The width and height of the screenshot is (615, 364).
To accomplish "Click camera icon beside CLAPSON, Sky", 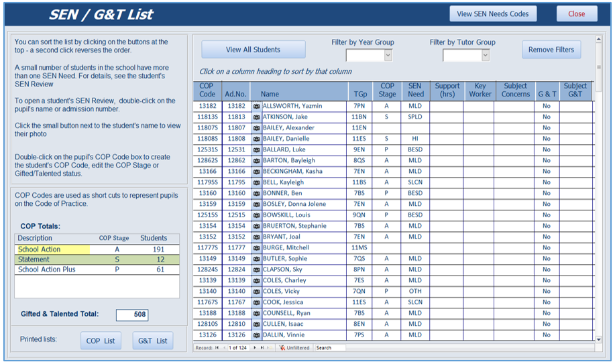I will pyautogui.click(x=256, y=270).
